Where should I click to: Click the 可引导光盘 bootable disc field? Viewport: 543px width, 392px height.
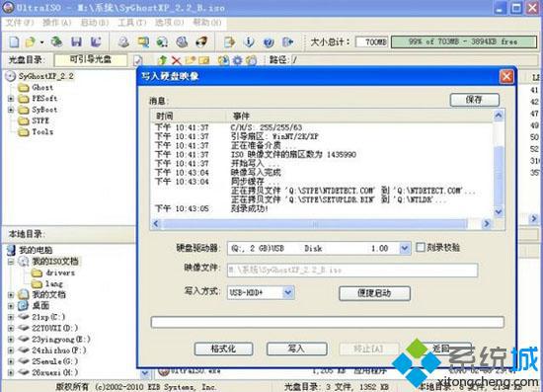pos(91,60)
